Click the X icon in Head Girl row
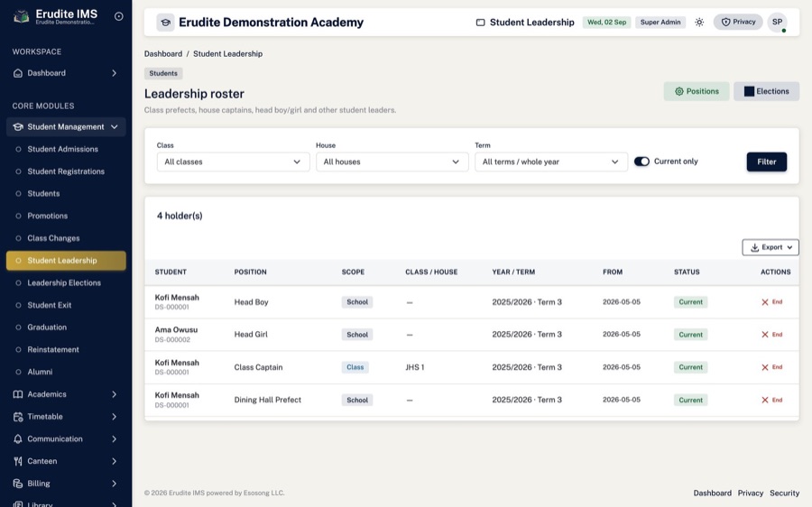This screenshot has height=507, width=812. pyautogui.click(x=764, y=335)
